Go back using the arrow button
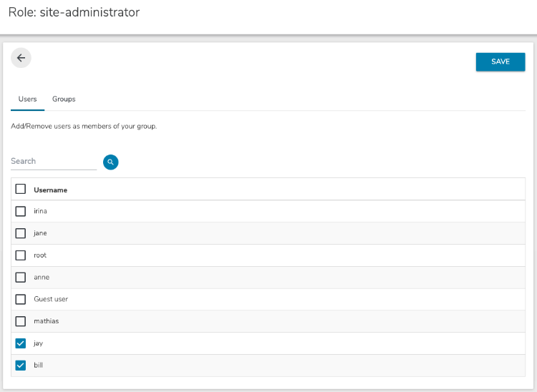The width and height of the screenshot is (537, 392). coord(21,58)
